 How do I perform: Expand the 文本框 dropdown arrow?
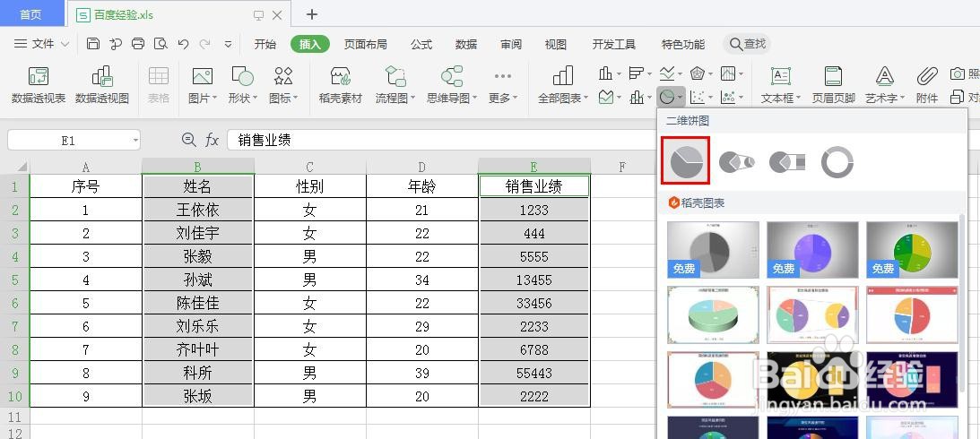pyautogui.click(x=798, y=98)
